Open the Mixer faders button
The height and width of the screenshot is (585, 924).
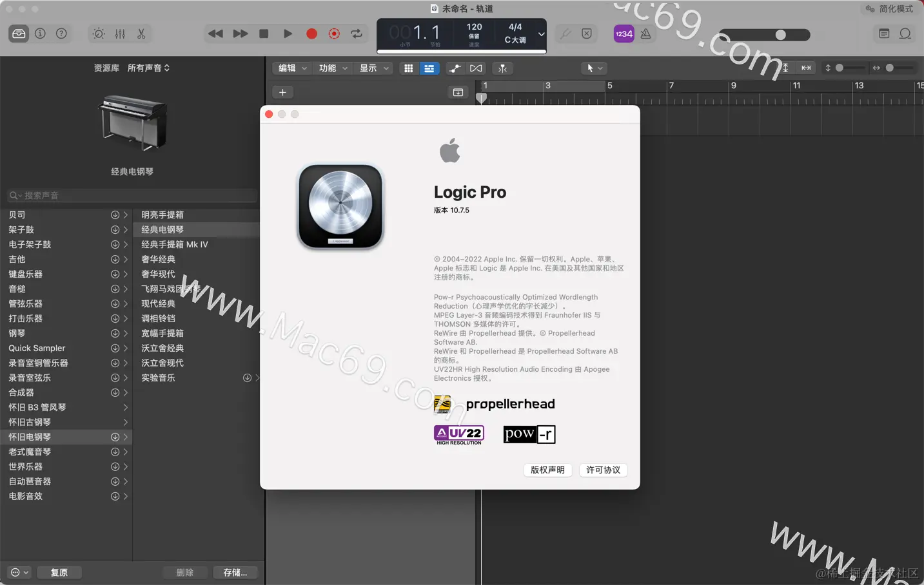tap(120, 34)
